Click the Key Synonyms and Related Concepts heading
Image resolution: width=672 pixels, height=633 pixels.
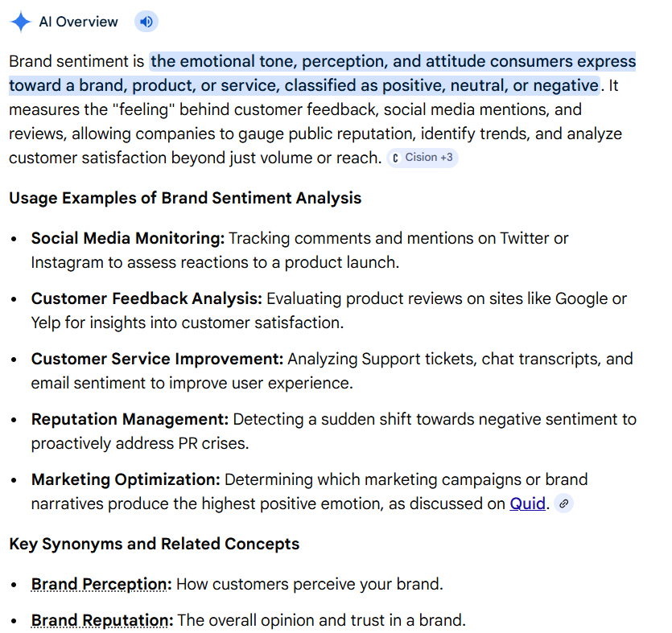[154, 544]
